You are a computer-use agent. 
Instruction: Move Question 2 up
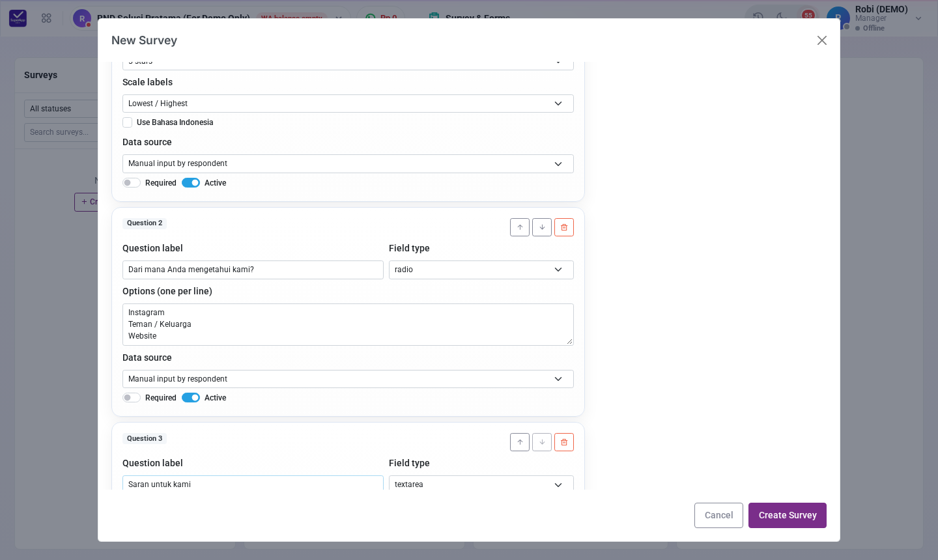click(520, 227)
